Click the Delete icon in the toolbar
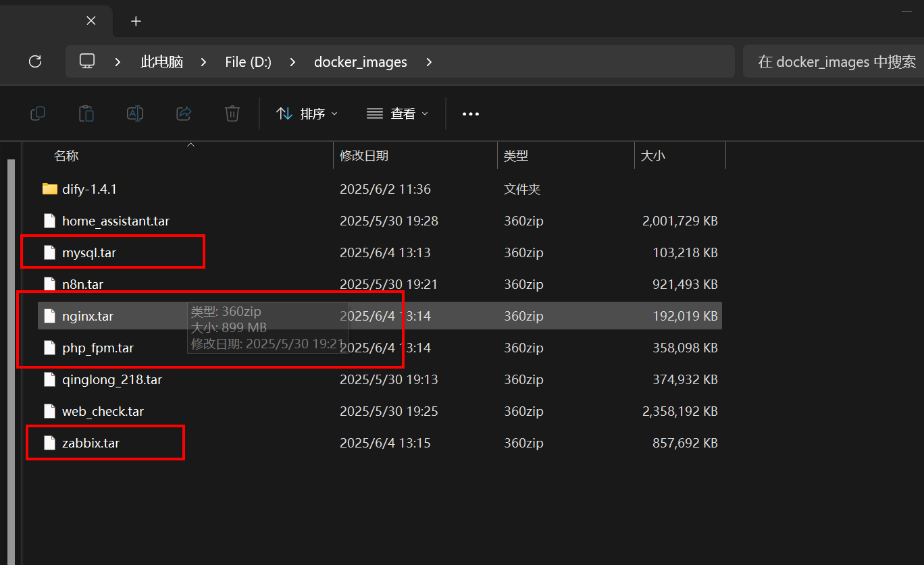The height and width of the screenshot is (565, 924). point(232,113)
